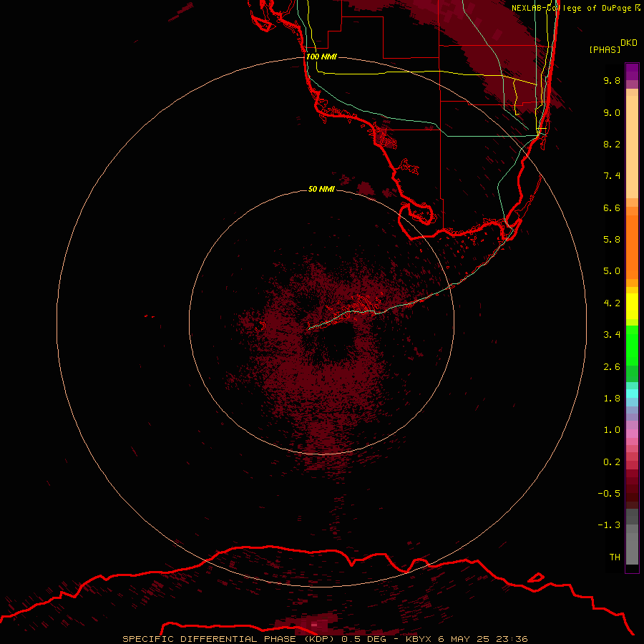
Task: Select the 1.8 scale value
Action: click(x=612, y=399)
